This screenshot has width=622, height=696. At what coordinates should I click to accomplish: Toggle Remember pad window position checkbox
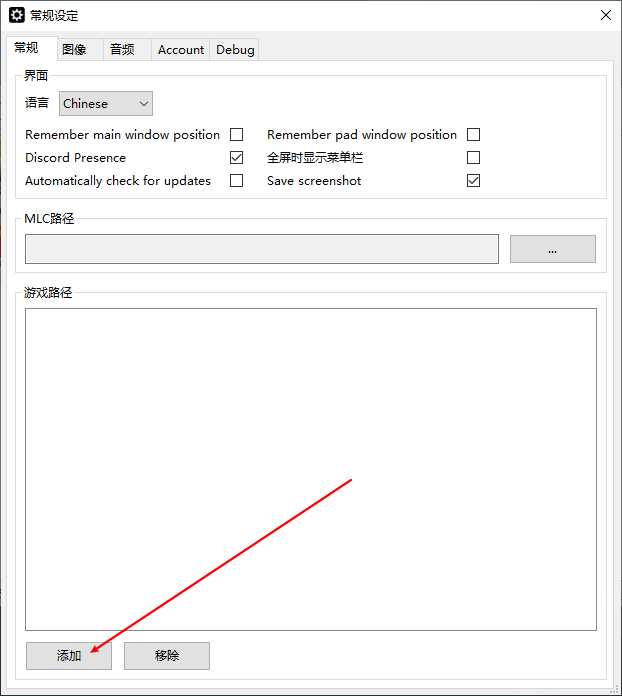[473, 134]
